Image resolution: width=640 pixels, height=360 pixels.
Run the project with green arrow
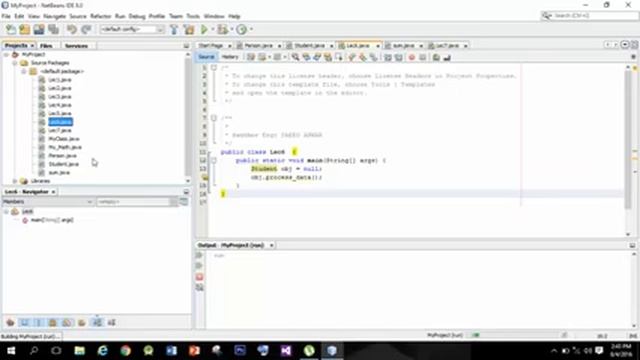point(204,29)
